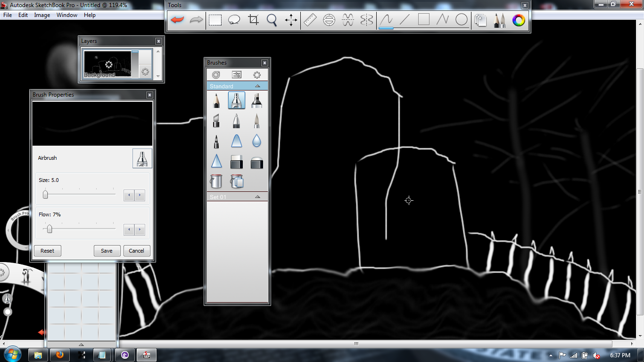The width and height of the screenshot is (644, 362).
Task: Select the rectangular marquee selection tool
Action: 215,20
